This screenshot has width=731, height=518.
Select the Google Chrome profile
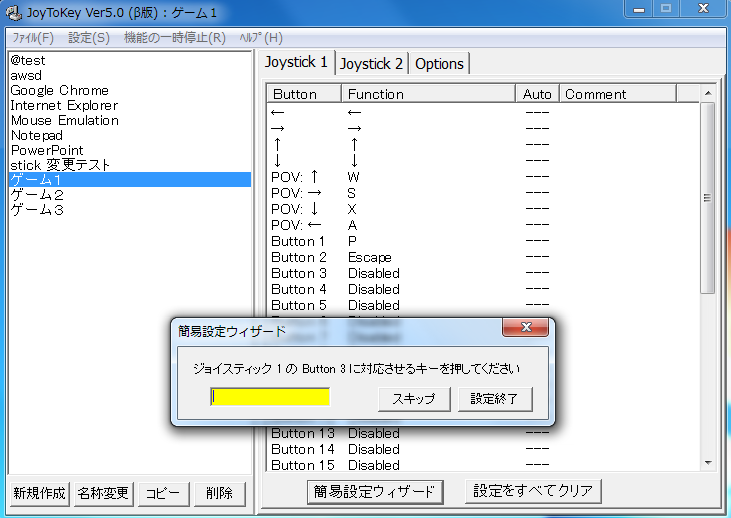[x=59, y=90]
